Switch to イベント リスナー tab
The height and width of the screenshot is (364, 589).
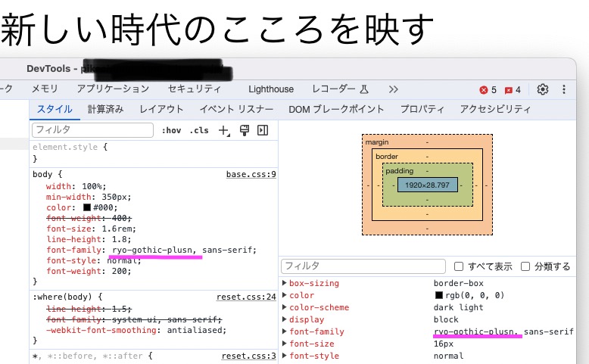click(x=236, y=109)
